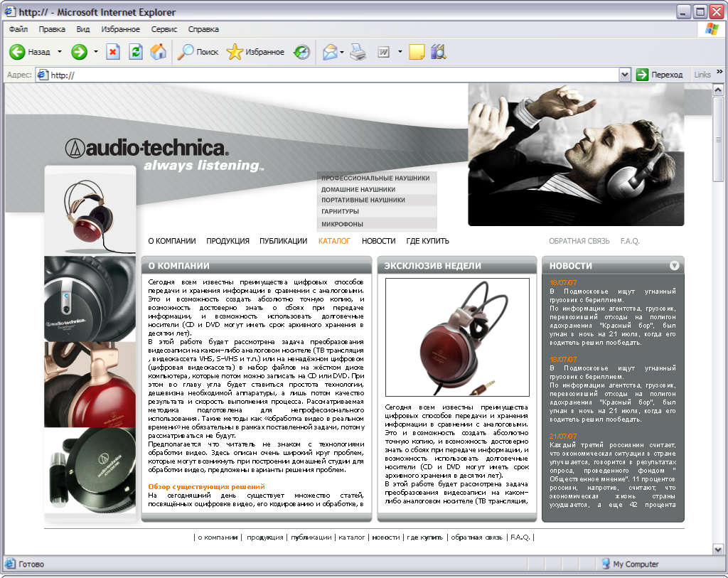728x578 pixels.
Task: Click the Print printer icon
Action: 358,51
